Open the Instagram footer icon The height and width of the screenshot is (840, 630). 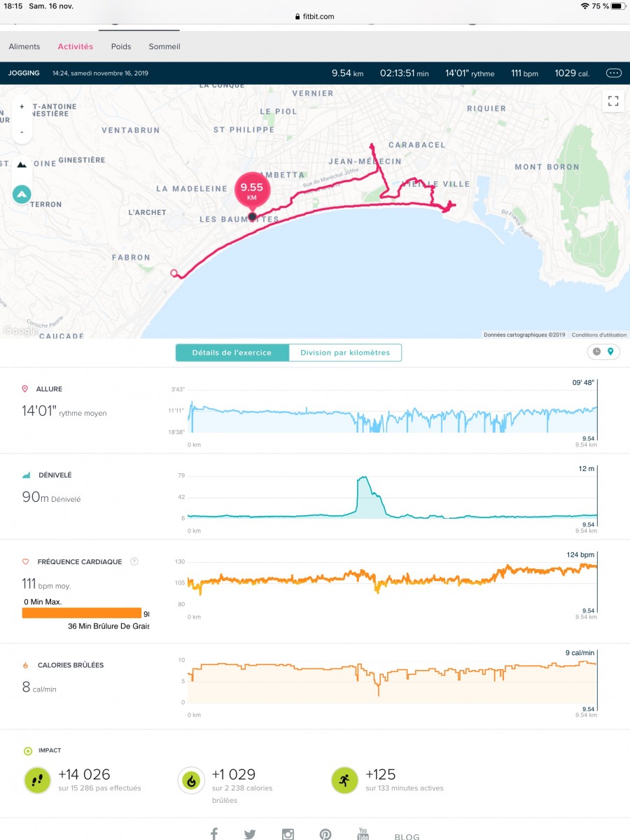click(x=288, y=834)
